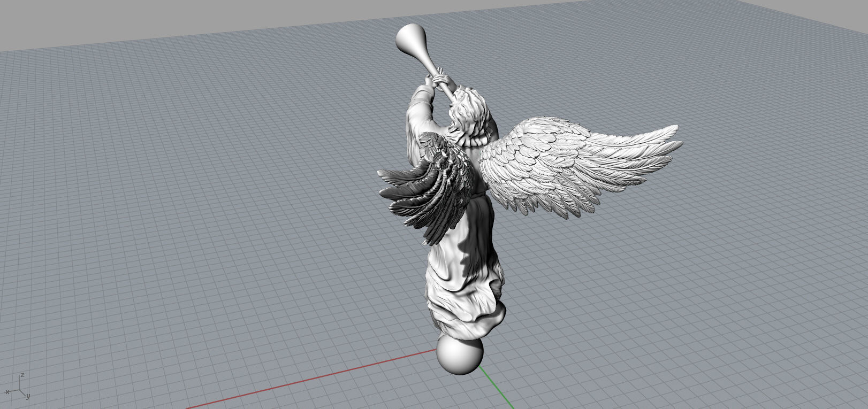Click the world axes icon in viewport corner
Image resolution: width=868 pixels, height=409 pixels.
point(18,387)
